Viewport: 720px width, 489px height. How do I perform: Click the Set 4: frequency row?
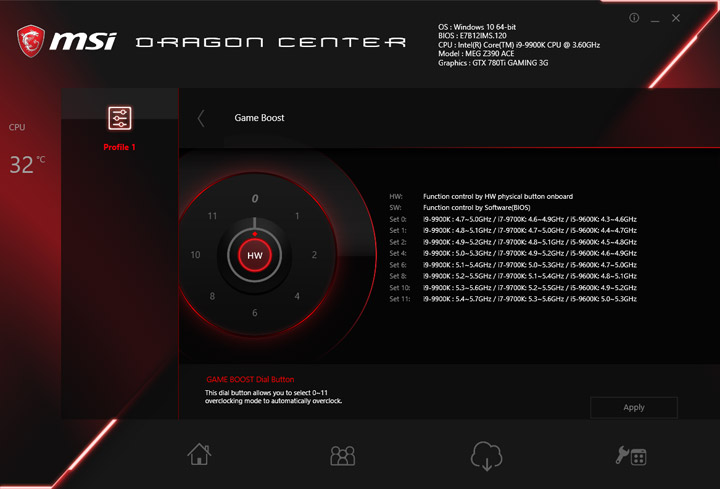(513, 253)
